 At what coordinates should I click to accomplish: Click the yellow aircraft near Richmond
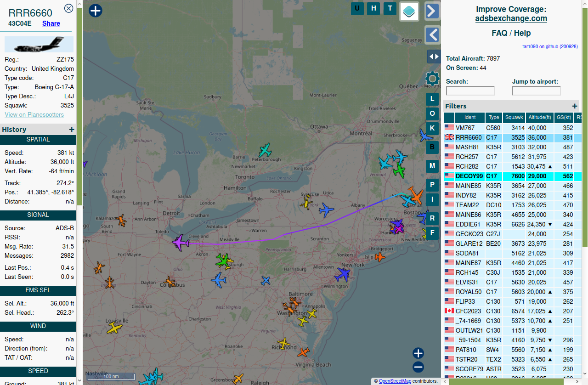point(284,344)
